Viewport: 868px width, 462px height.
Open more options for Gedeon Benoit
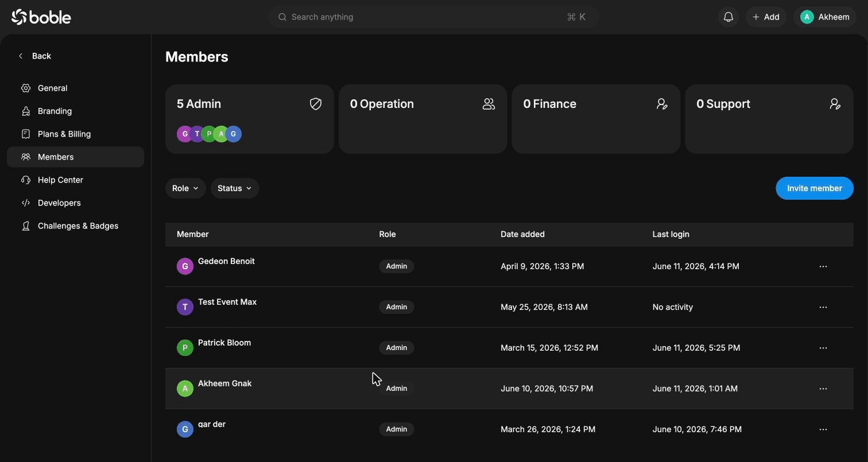pos(823,266)
